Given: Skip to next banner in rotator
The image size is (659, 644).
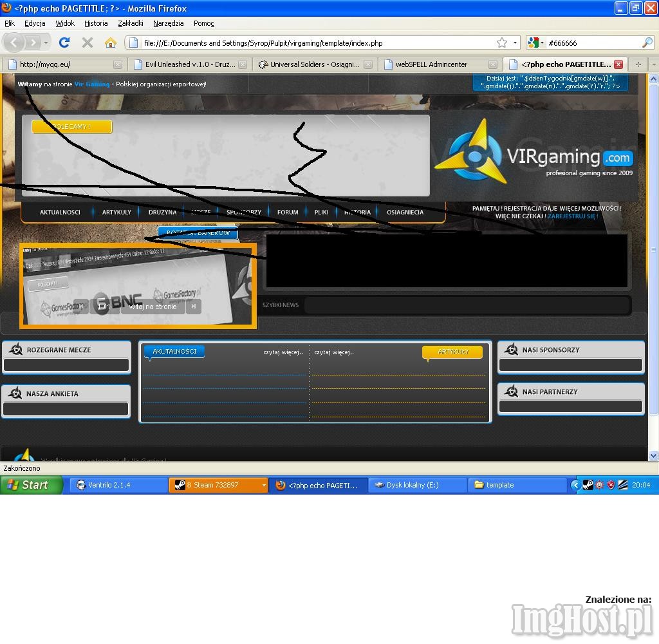Looking at the screenshot, I should click(x=193, y=307).
